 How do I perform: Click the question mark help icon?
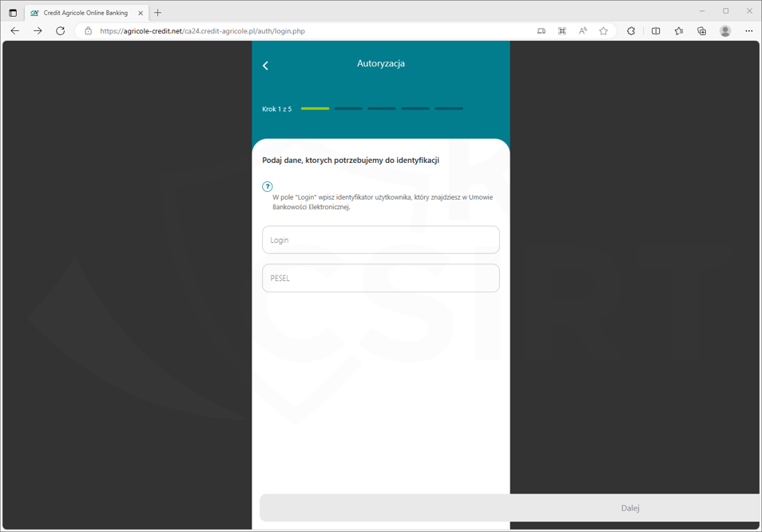tap(268, 186)
